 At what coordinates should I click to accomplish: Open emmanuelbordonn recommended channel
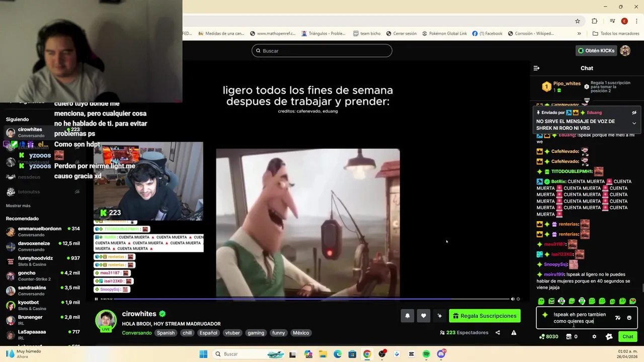pos(43,231)
